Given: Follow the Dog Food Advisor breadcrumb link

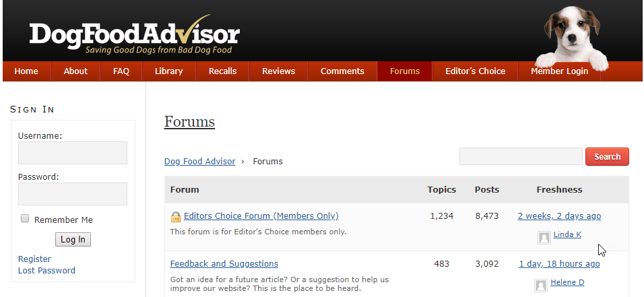Looking at the screenshot, I should (x=200, y=162).
